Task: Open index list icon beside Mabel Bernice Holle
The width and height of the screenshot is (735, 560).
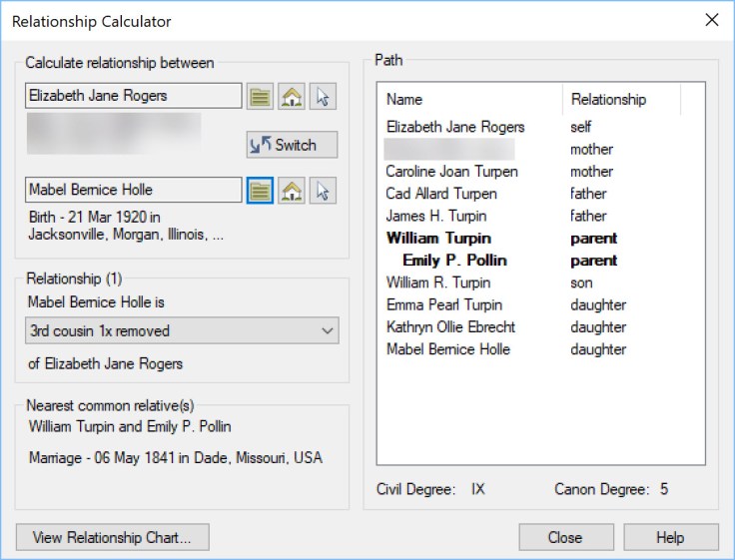Action: [x=260, y=191]
